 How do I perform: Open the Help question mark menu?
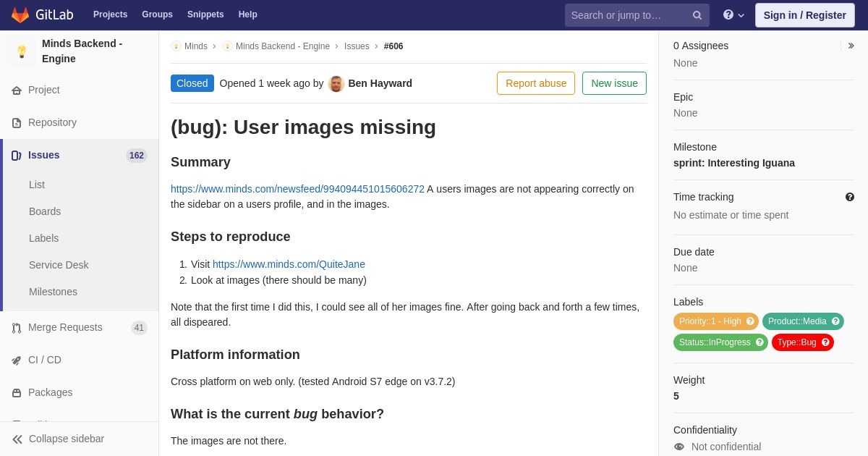coord(733,14)
